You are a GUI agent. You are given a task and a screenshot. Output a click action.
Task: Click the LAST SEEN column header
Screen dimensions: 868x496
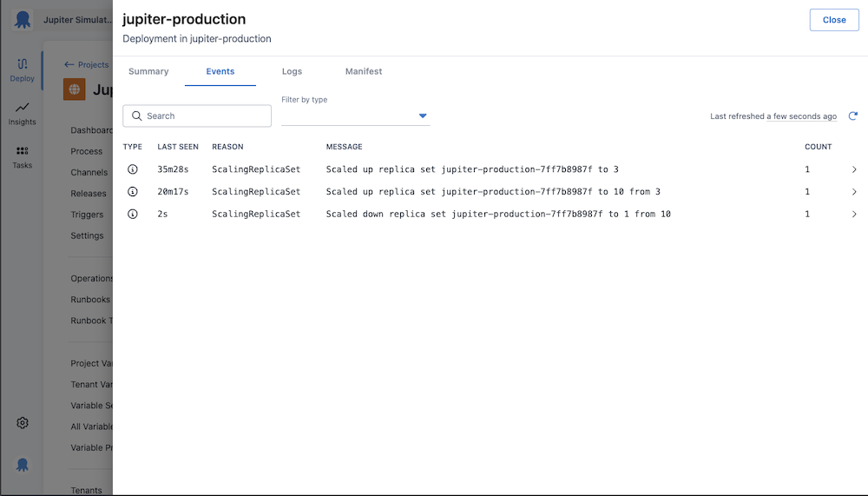pyautogui.click(x=178, y=147)
